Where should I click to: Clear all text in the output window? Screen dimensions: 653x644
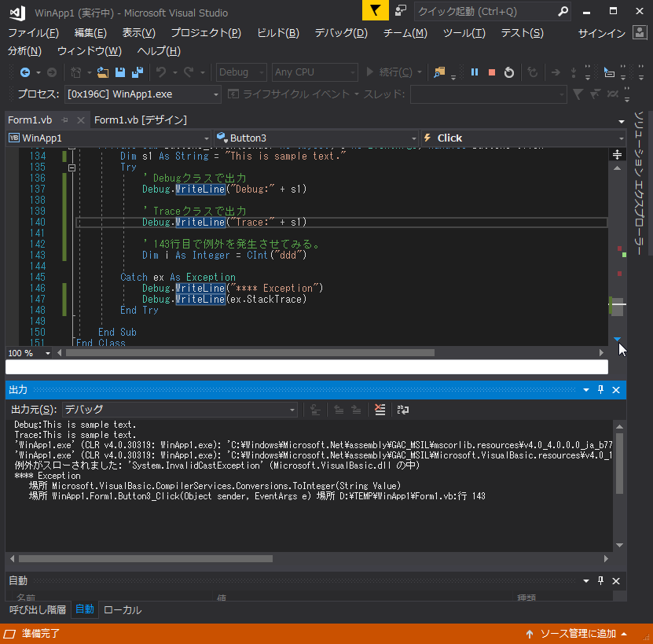380,410
